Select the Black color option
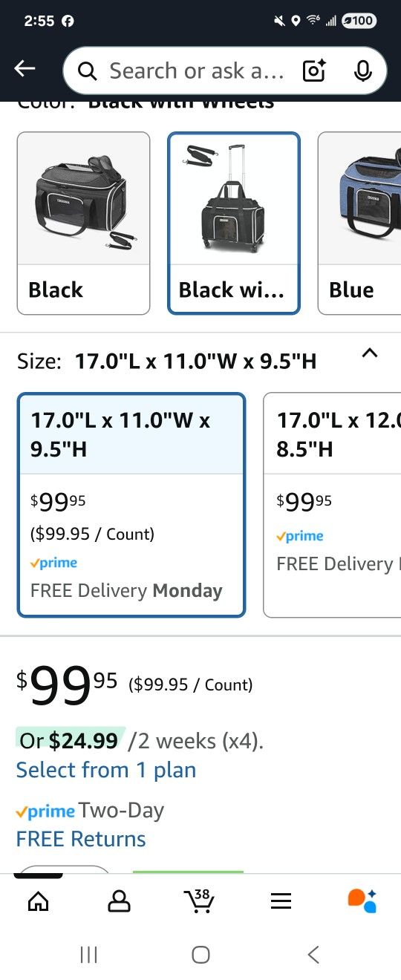 [83, 223]
